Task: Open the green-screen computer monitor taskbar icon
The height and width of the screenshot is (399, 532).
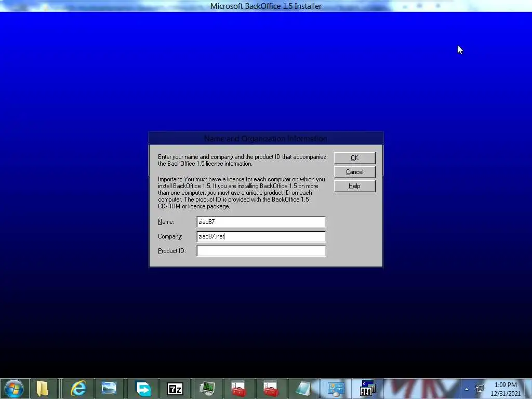Action: pos(207,389)
